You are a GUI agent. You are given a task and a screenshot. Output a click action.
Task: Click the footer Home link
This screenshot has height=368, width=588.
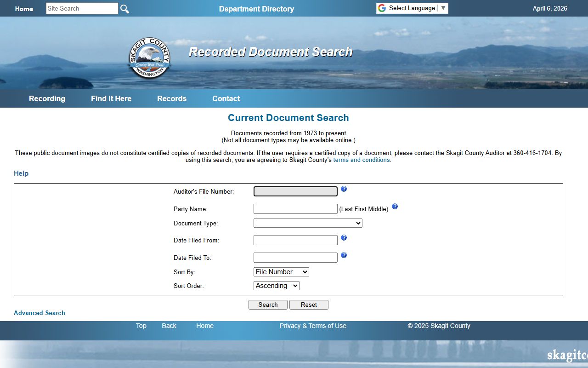(205, 326)
